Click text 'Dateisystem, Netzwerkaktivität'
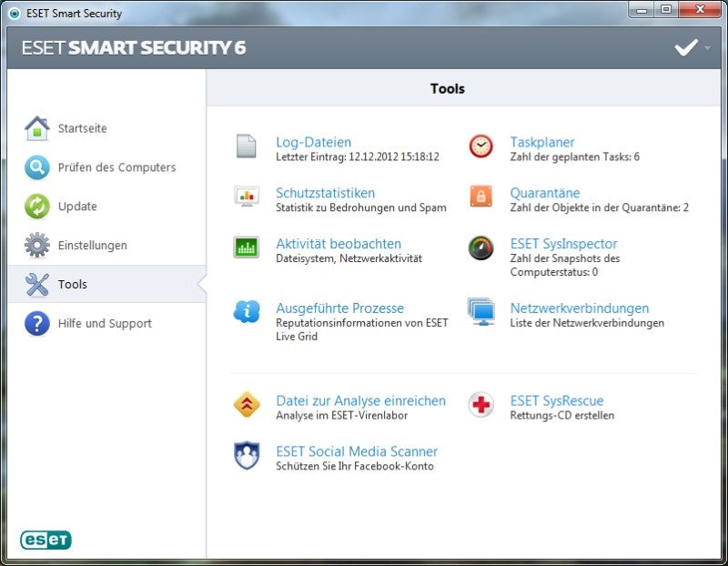Viewport: 728px width, 566px height. (x=349, y=258)
